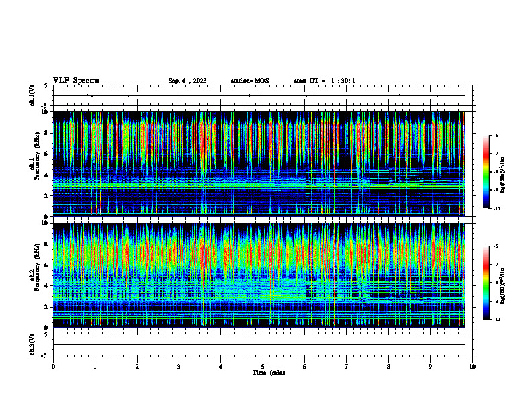This screenshot has height=411, width=532.
Task: Click inside the ch.1 spectrogram panel
Action: (x=259, y=164)
